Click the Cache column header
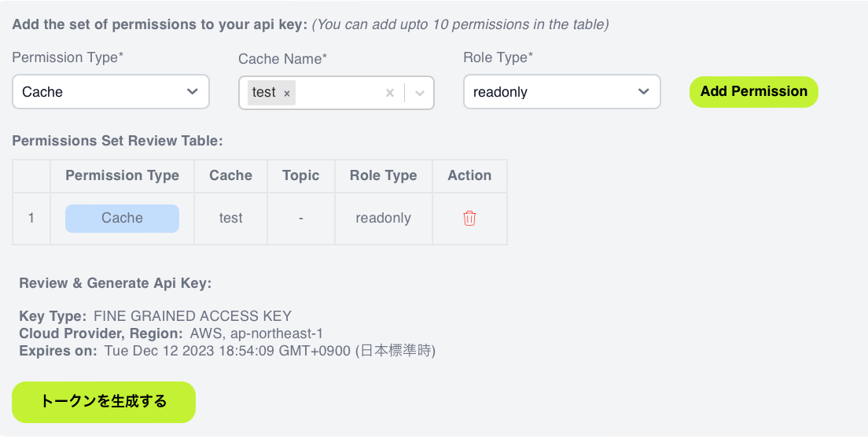Screen dimensions: 868x442 [231, 175]
